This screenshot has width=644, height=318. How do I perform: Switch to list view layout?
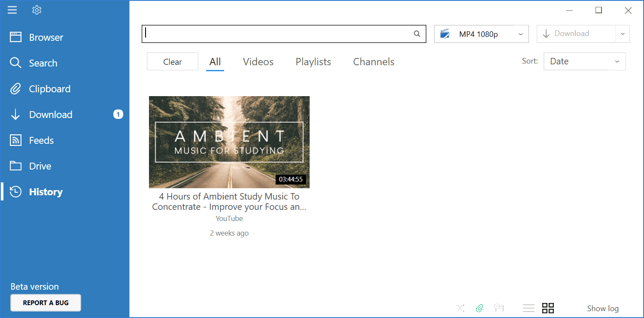tap(529, 308)
